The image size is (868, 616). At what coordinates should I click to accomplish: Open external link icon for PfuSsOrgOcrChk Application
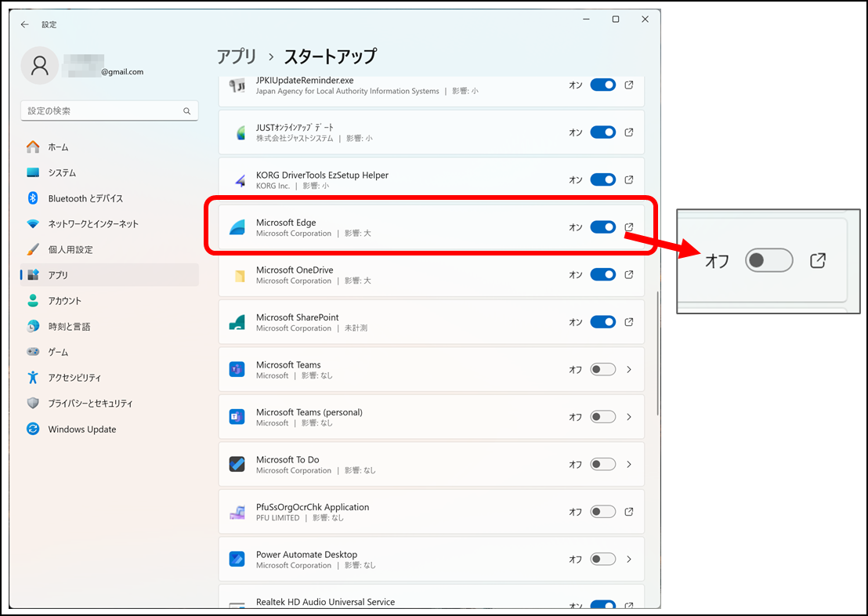point(629,512)
